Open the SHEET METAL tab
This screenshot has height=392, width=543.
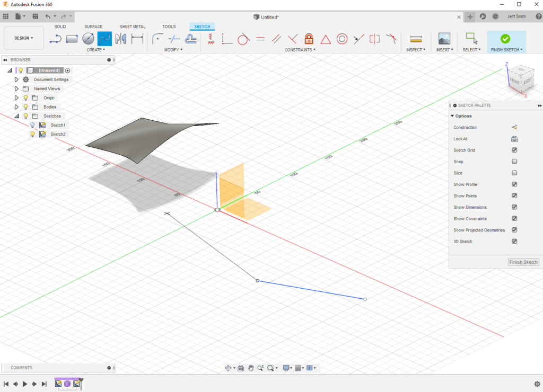tap(133, 26)
